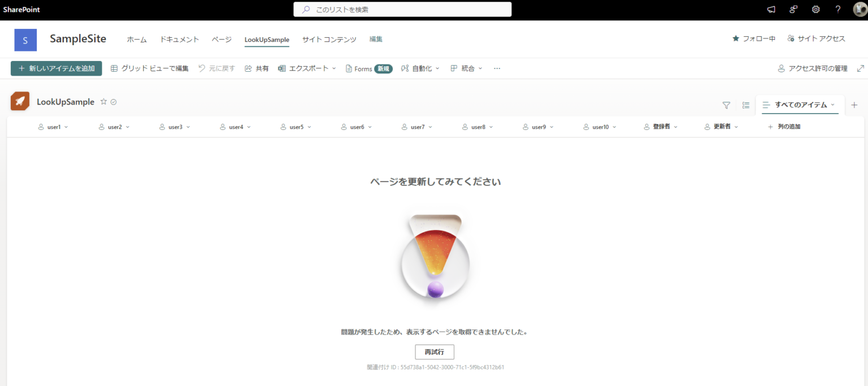Go to Site Contents in navigation

click(329, 40)
